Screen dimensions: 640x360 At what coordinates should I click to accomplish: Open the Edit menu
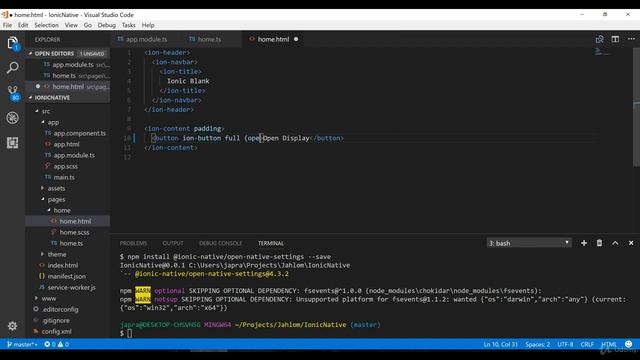click(23, 25)
